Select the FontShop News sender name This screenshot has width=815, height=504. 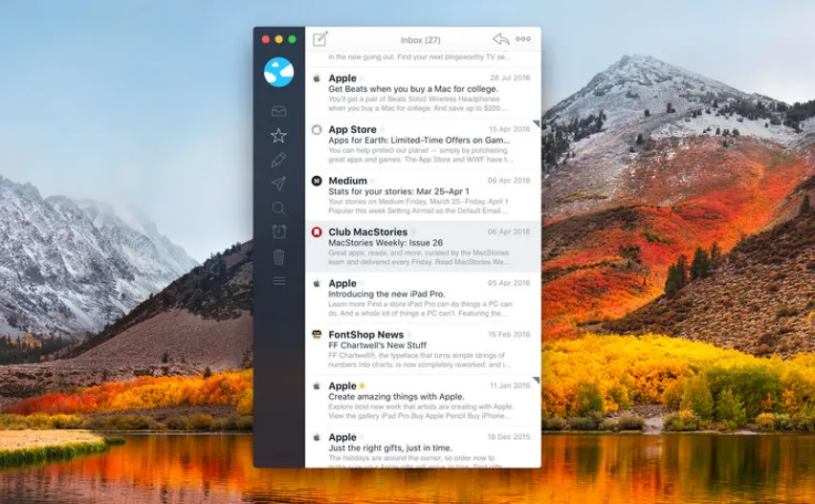pos(366,335)
